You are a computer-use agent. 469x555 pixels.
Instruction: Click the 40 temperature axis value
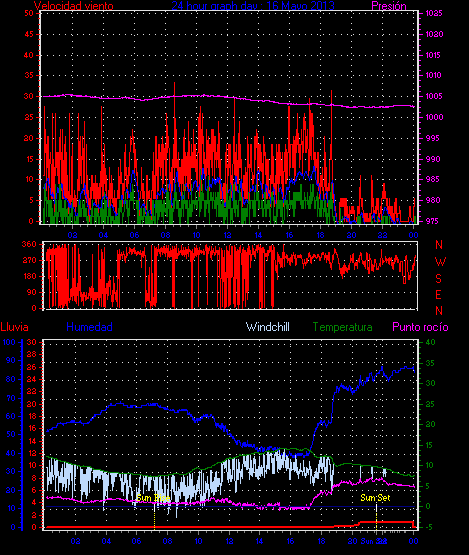click(430, 342)
